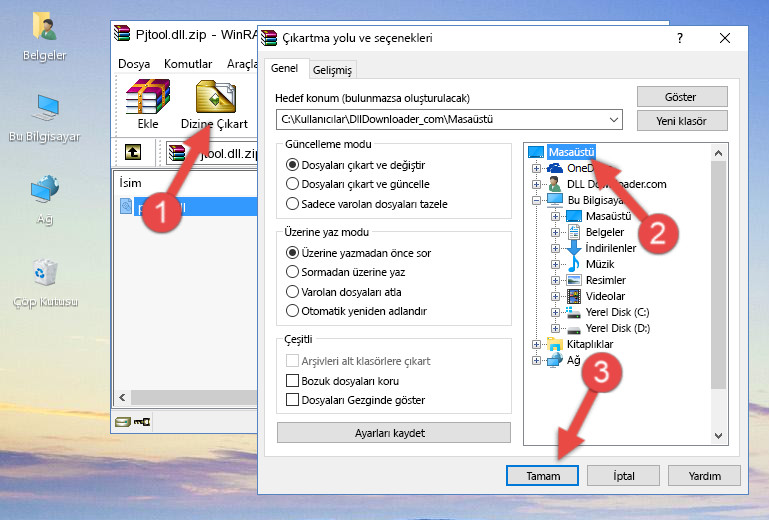Expand Ağ tree node
Screen dimensions: 769x520
pos(536,361)
